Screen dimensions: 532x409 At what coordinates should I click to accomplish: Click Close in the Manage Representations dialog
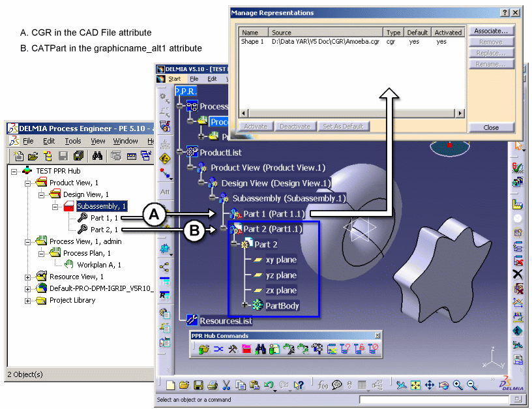coord(491,127)
